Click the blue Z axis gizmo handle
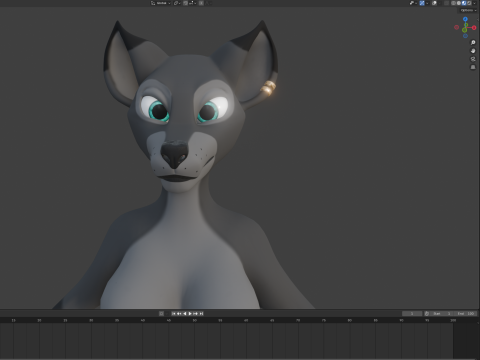The image size is (480, 360). coord(465,19)
